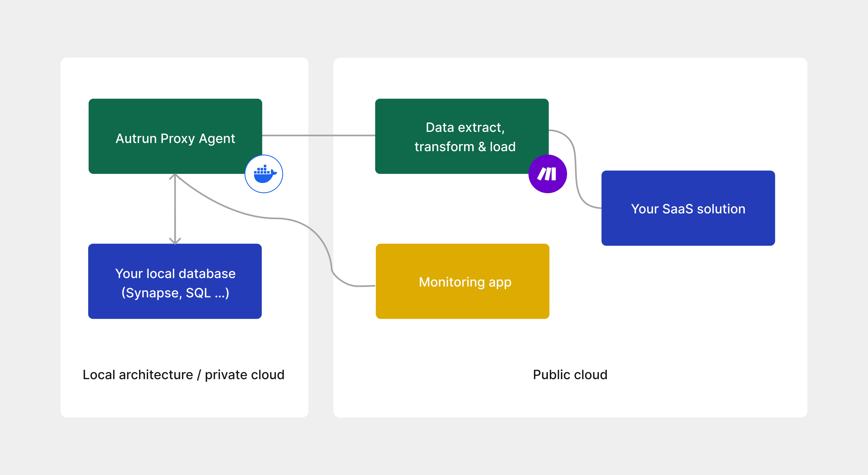
Task: Click the Autrun Proxy Agent text
Action: coord(175,139)
